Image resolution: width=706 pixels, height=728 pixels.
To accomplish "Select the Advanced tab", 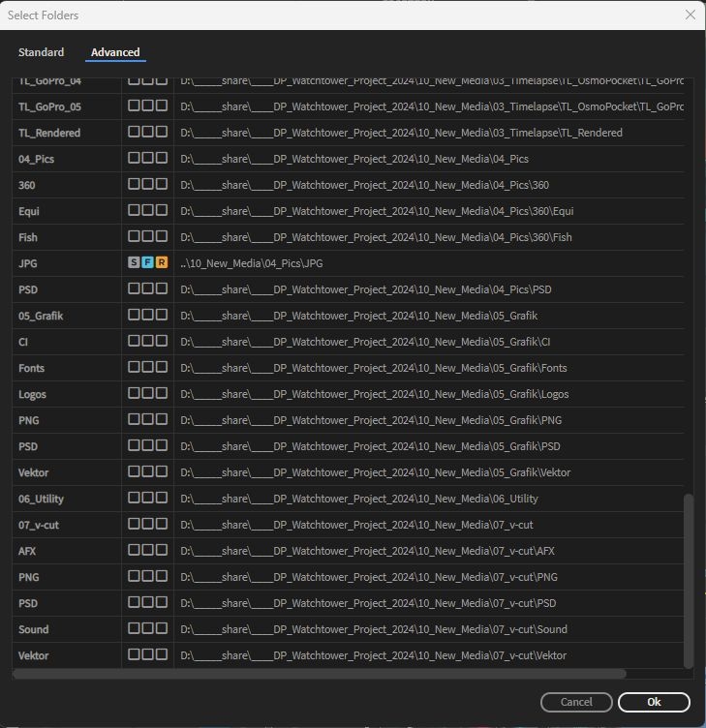I will coord(115,52).
